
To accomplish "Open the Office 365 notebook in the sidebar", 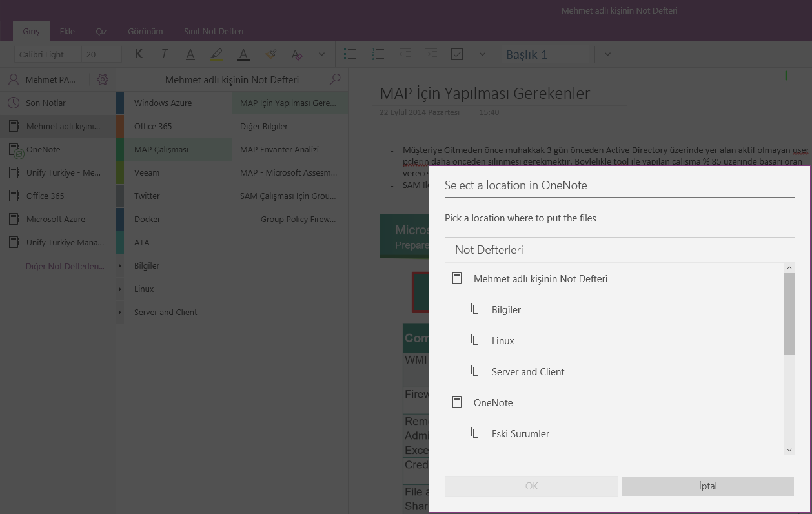I will pos(58,196).
